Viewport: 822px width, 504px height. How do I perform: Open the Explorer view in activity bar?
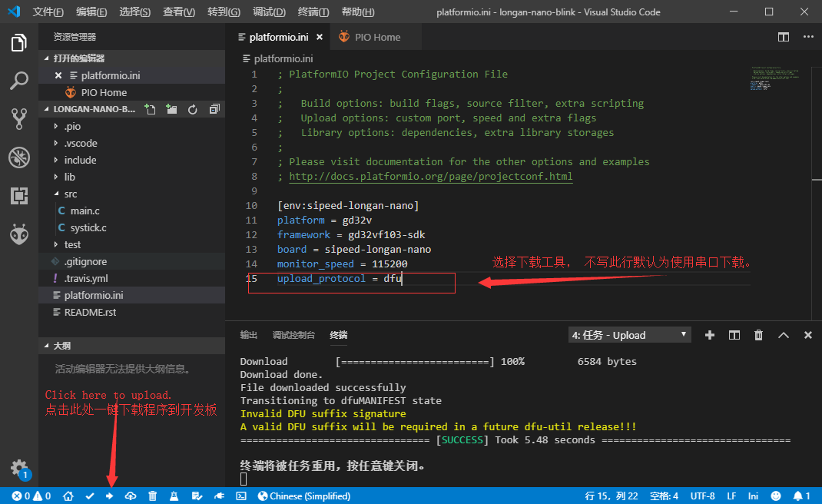coord(19,42)
